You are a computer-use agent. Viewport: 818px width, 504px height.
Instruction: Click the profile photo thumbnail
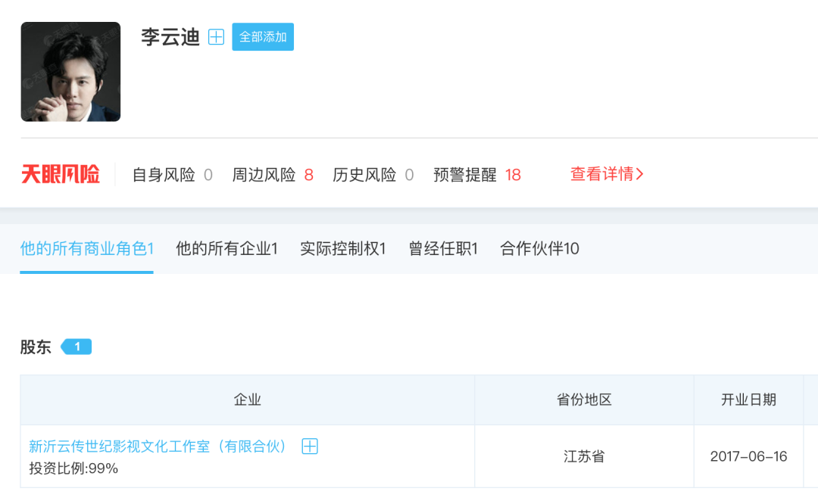coord(70,72)
